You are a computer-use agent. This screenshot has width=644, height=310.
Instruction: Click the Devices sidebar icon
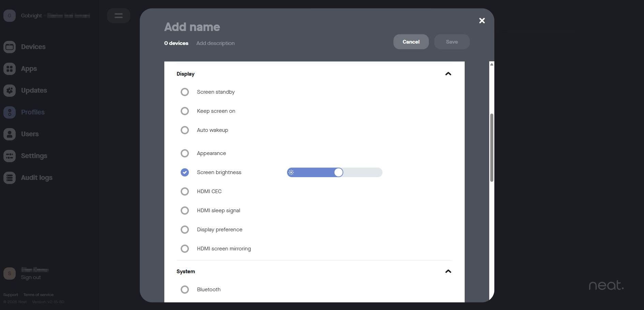[10, 47]
